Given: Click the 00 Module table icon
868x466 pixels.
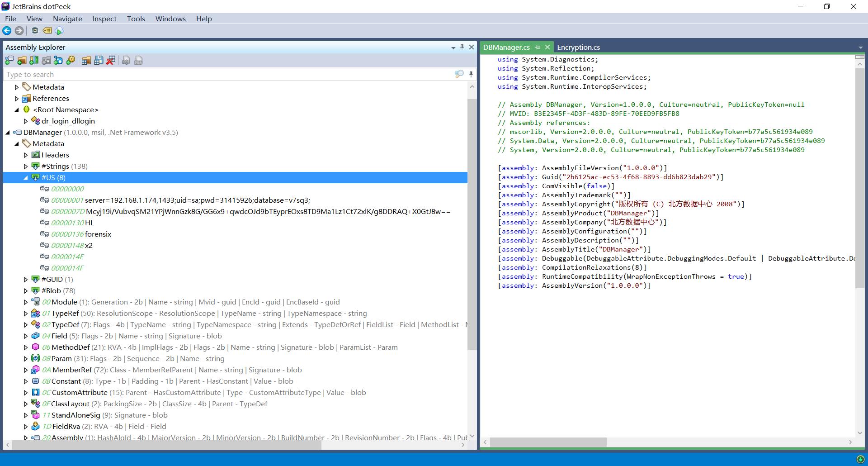Looking at the screenshot, I should [36, 302].
